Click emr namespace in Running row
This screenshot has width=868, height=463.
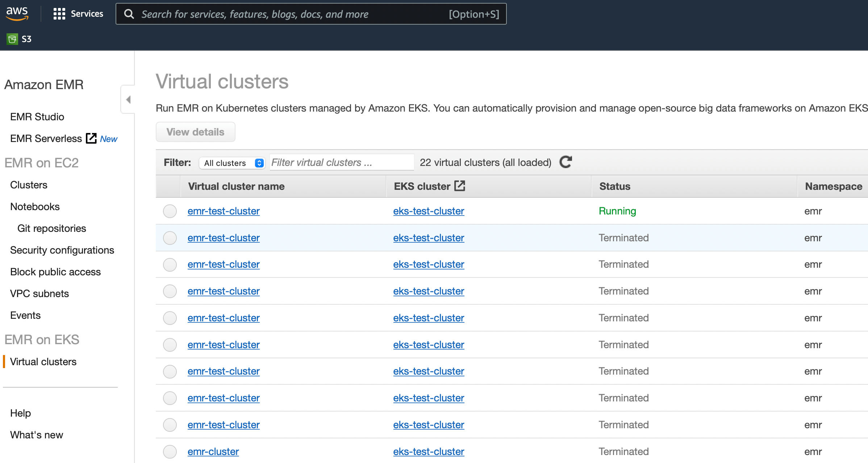coord(813,211)
